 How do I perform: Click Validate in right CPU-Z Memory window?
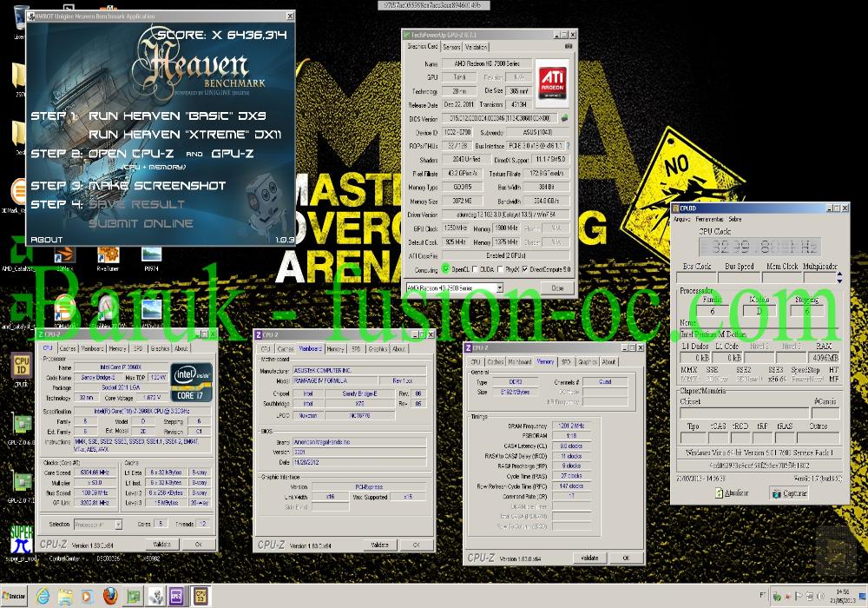[x=589, y=558]
